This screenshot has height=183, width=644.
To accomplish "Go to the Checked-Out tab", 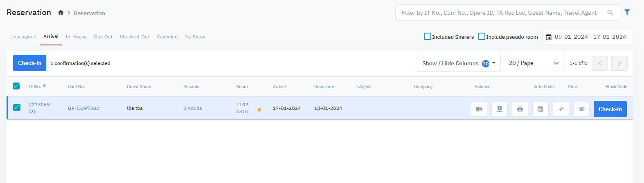I will tap(135, 37).
